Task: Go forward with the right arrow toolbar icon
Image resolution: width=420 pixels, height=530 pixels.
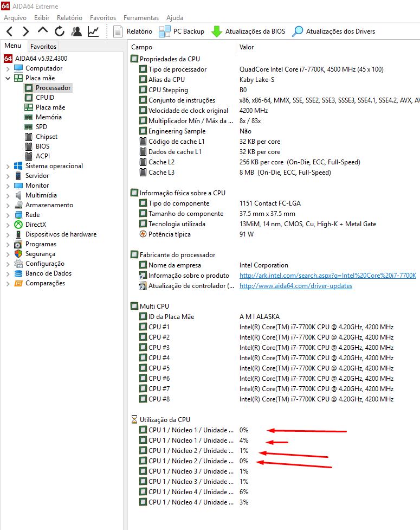Action: (x=25, y=31)
